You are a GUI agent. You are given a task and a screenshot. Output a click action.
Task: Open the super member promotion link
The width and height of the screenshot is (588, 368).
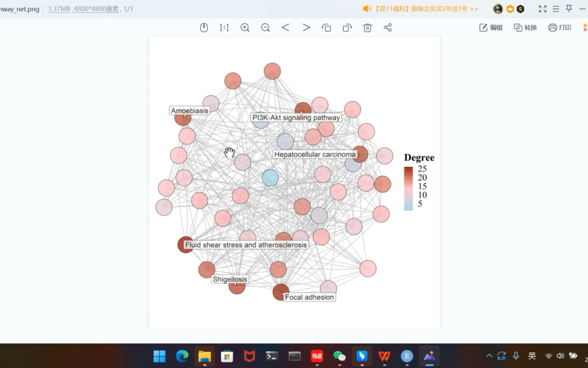[426, 9]
